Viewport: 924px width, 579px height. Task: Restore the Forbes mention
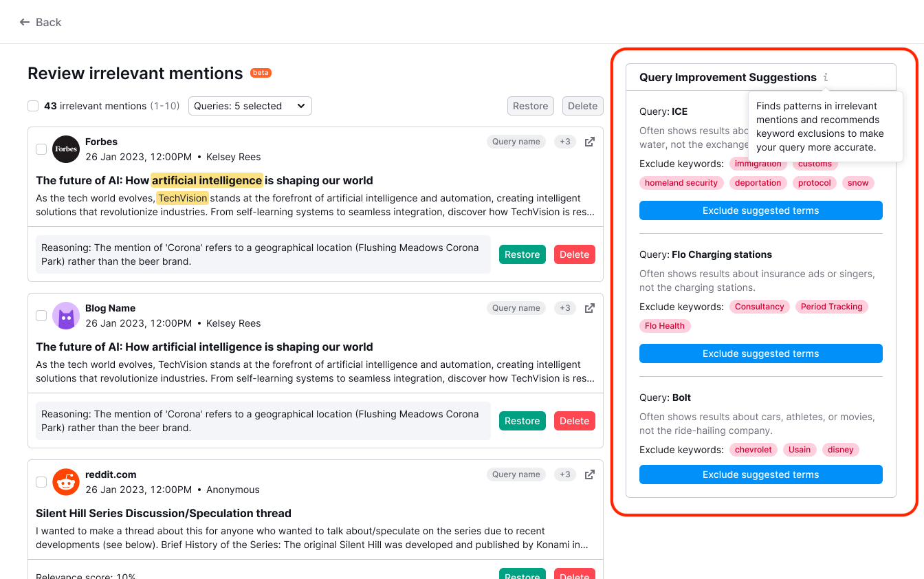[522, 254]
